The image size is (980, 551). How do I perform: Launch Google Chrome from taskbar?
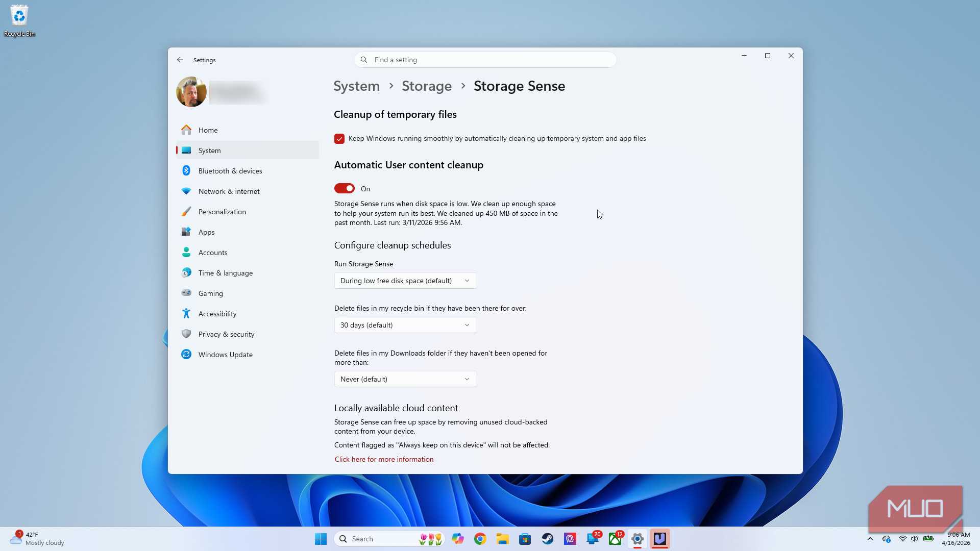[x=480, y=539]
